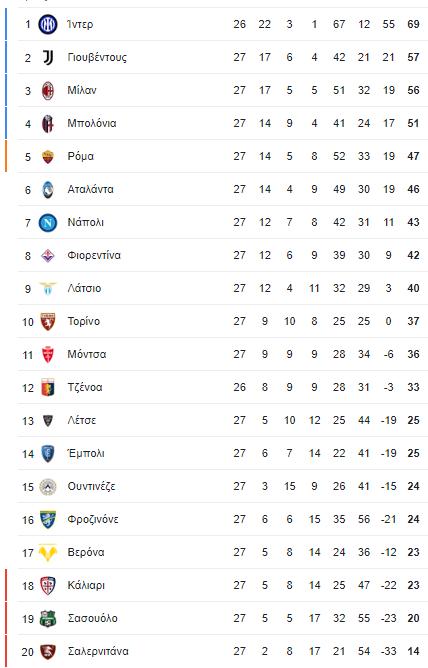Viewport: 428px width, 668px height.
Task: Click the Ουντινέζε row name
Action: pyautogui.click(x=91, y=487)
